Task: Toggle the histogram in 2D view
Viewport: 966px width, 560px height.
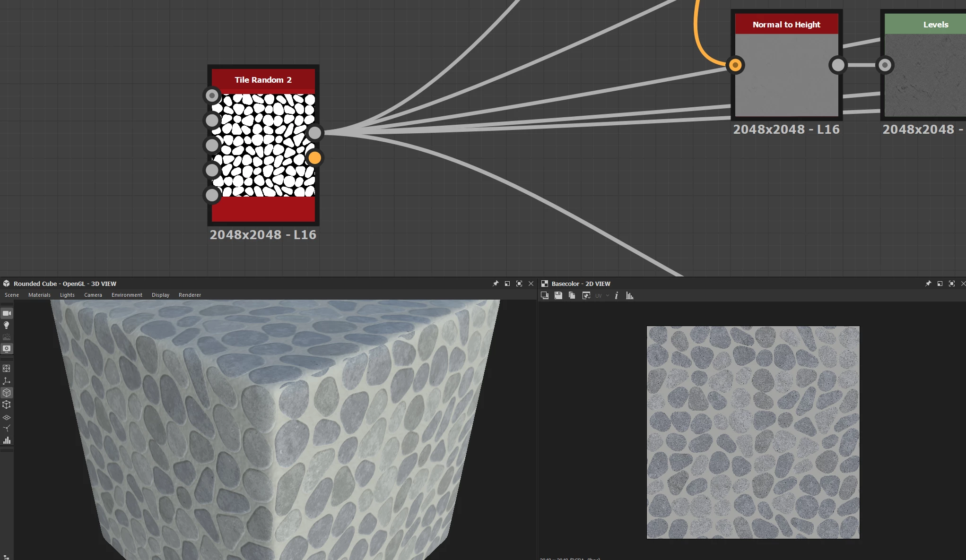Action: (x=630, y=295)
